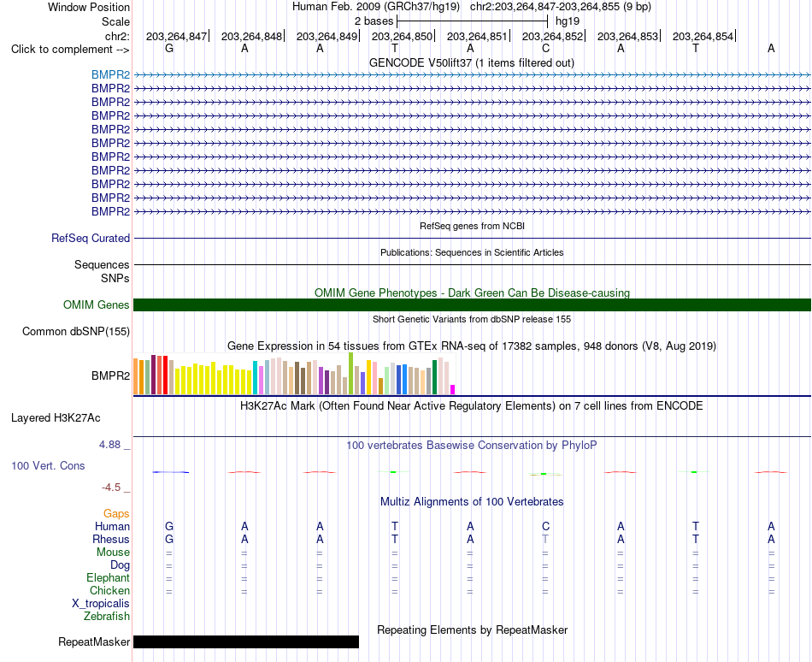This screenshot has width=812, height=662.
Task: Click the hg19 label next to scale bar
Action: (568, 21)
